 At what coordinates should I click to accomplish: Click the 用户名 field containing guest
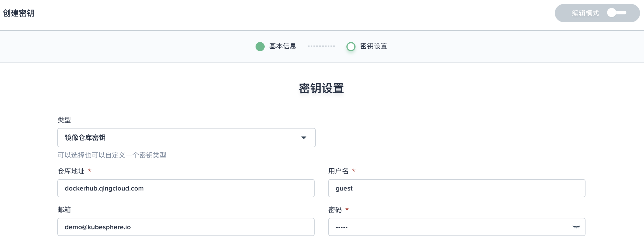coord(457,188)
